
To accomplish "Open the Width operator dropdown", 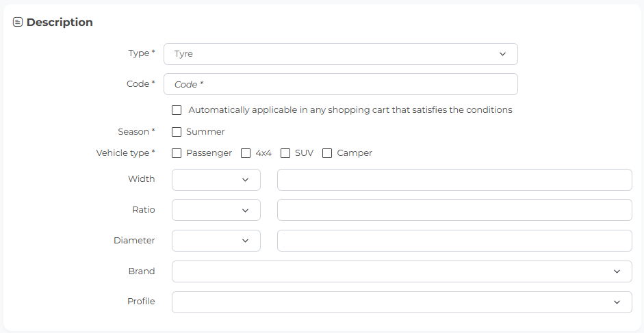I will click(216, 180).
